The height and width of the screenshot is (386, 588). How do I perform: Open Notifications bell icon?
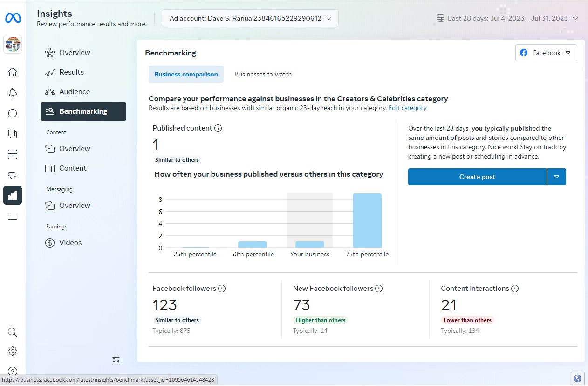pyautogui.click(x=13, y=93)
